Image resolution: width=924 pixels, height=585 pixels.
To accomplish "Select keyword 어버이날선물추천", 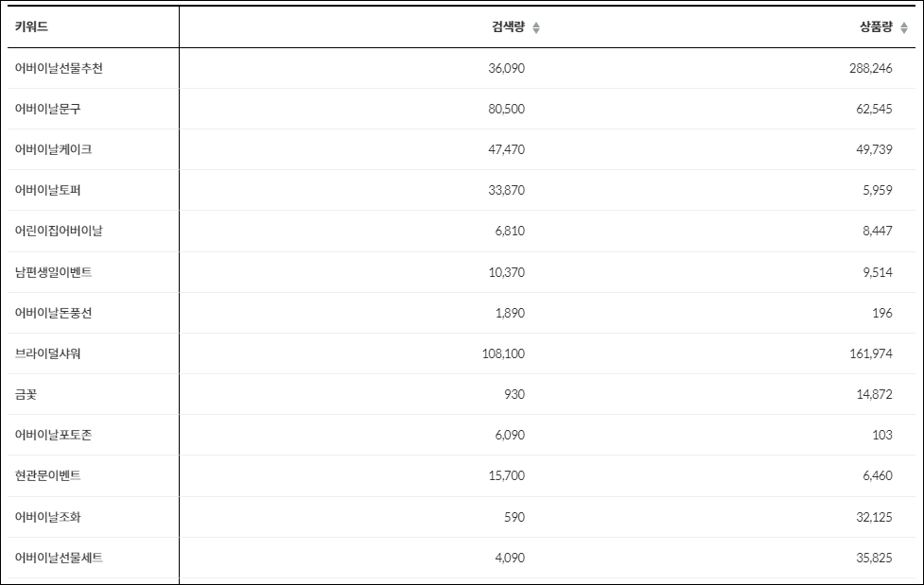I will point(59,68).
